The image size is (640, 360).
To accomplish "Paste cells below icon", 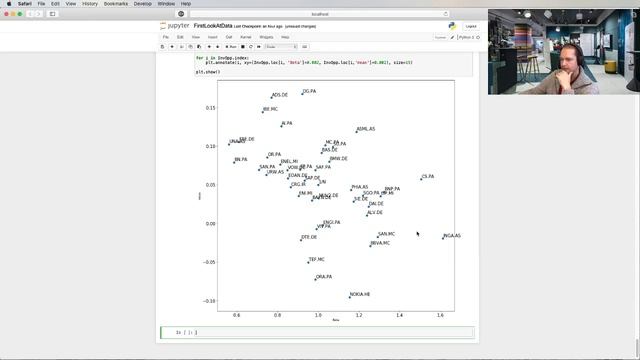I will (199, 47).
